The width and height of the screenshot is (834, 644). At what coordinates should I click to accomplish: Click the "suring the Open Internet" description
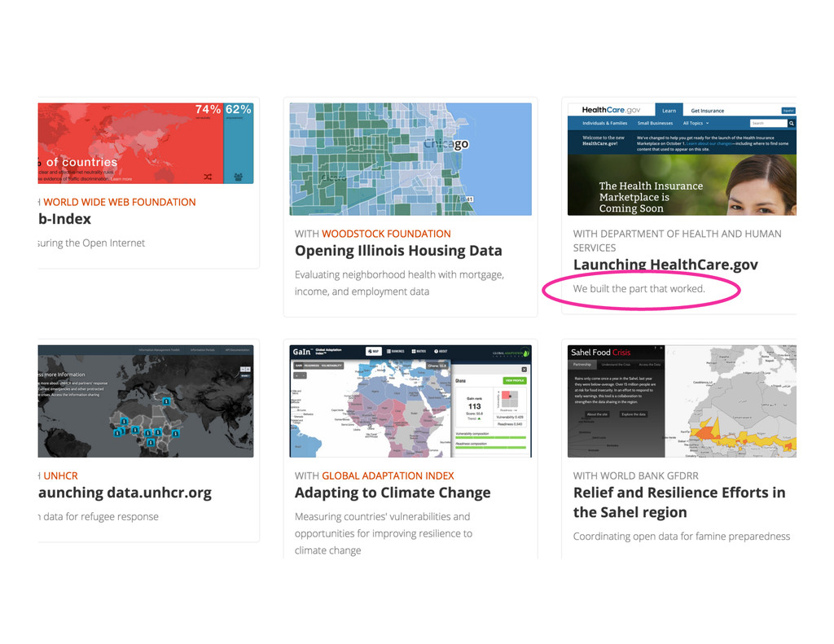click(91, 243)
